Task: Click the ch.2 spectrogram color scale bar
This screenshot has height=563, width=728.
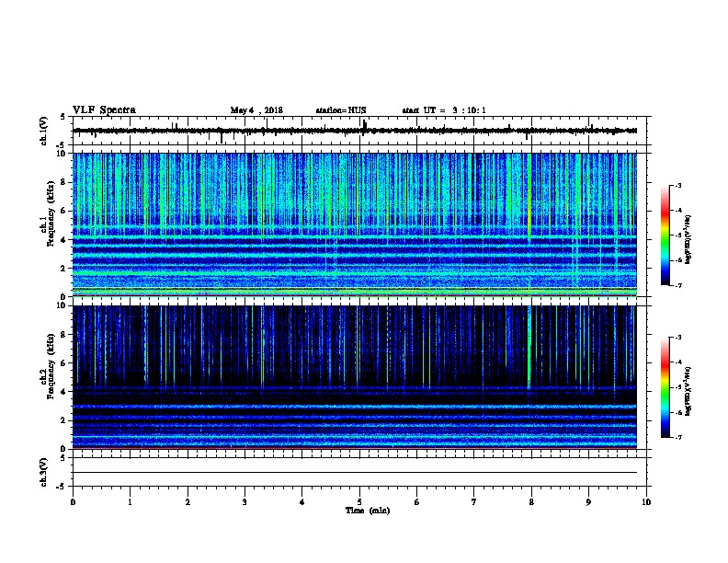Action: (x=665, y=387)
